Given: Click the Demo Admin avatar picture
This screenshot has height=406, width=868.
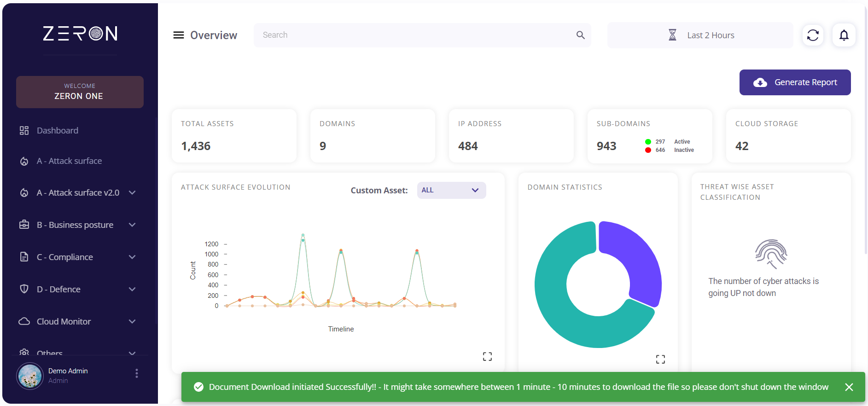Looking at the screenshot, I should click(30, 376).
